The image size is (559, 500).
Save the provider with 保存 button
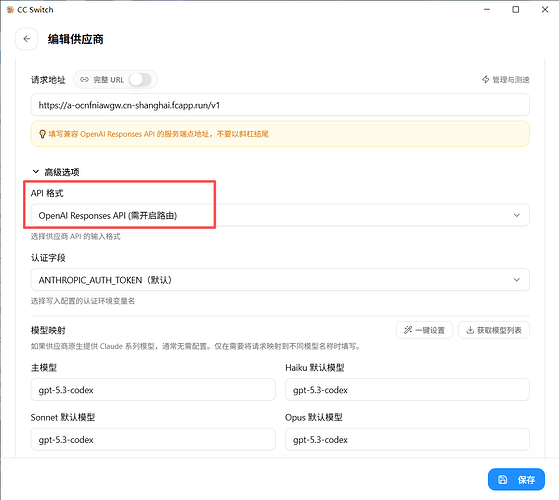(516, 479)
